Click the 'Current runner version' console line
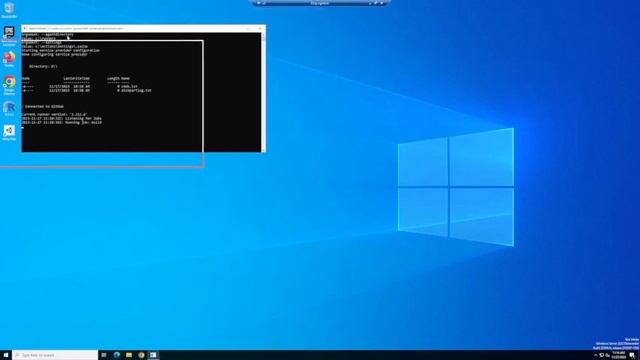The image size is (640, 360). [54, 114]
